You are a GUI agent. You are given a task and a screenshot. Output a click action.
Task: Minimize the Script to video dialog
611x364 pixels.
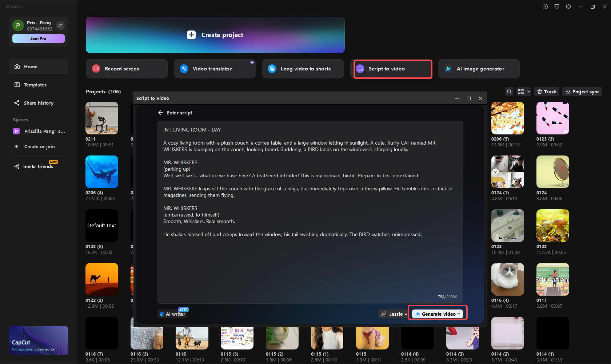tap(457, 98)
